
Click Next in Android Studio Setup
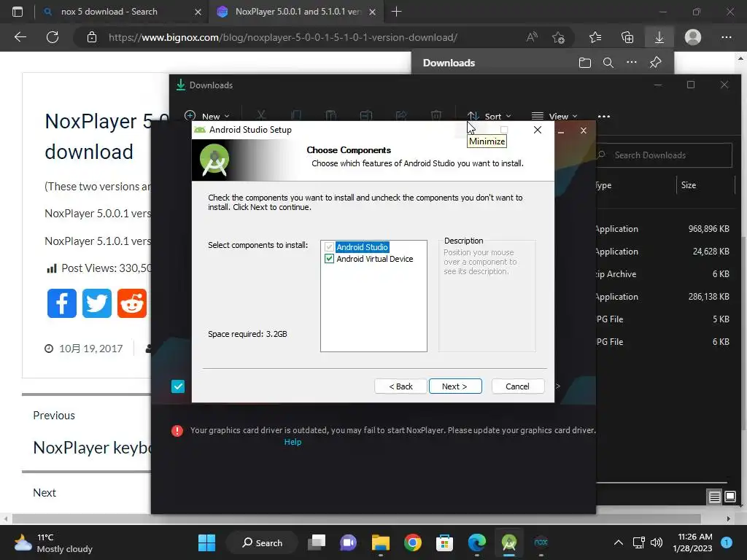point(455,386)
